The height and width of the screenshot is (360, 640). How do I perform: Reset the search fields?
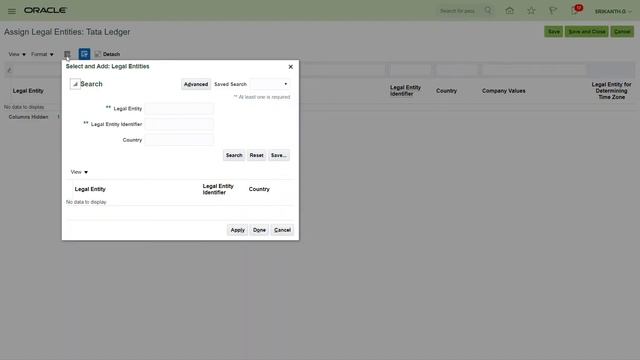pos(256,155)
